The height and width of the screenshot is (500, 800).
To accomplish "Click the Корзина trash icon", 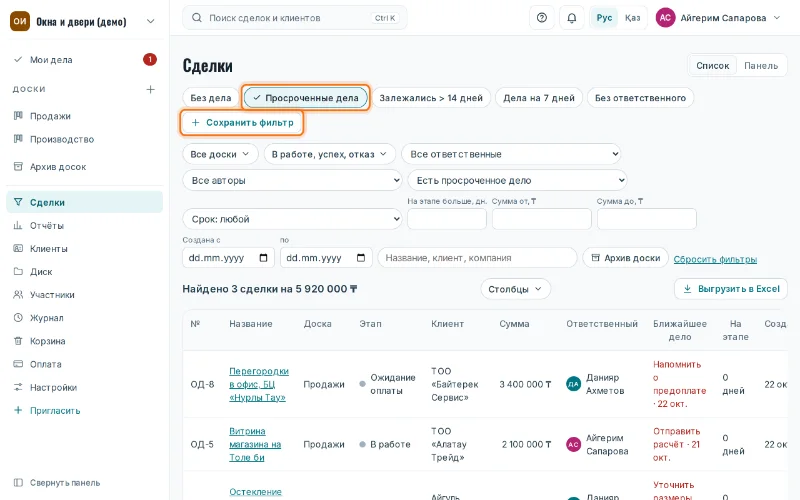I will 18,341.
